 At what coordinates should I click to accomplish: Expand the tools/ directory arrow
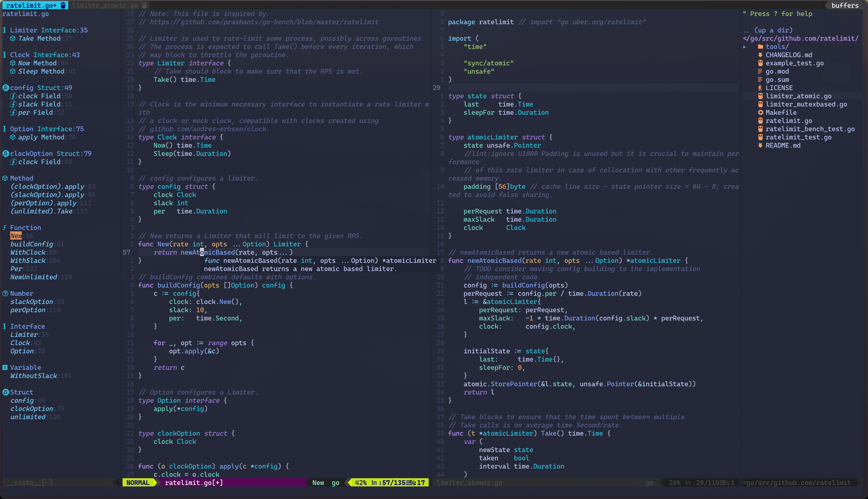[x=744, y=47]
